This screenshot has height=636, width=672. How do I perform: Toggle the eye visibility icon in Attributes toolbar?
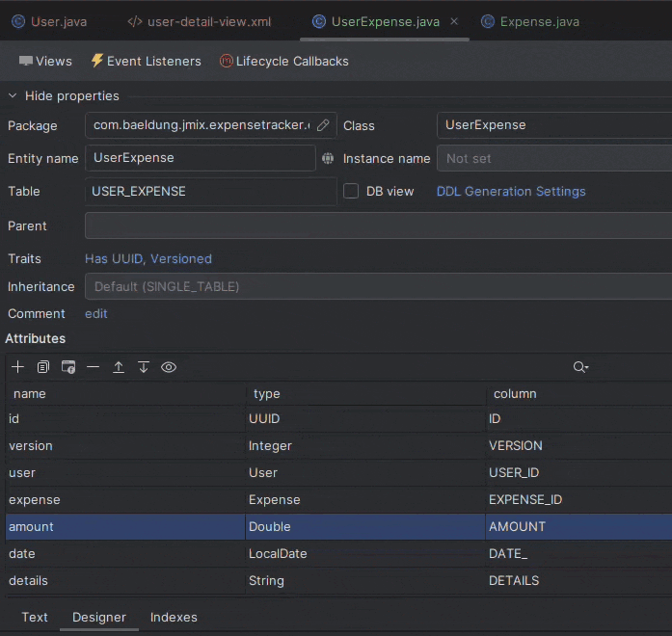click(169, 367)
